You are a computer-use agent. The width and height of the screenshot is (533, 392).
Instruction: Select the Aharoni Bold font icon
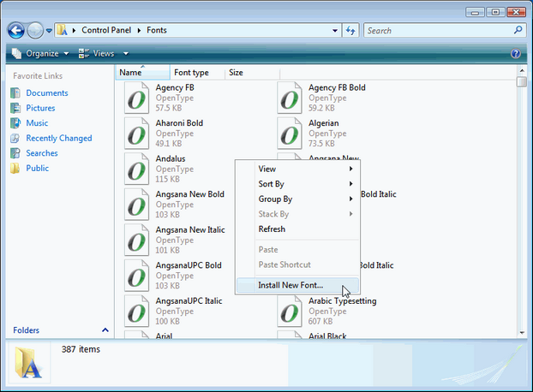pyautogui.click(x=136, y=134)
